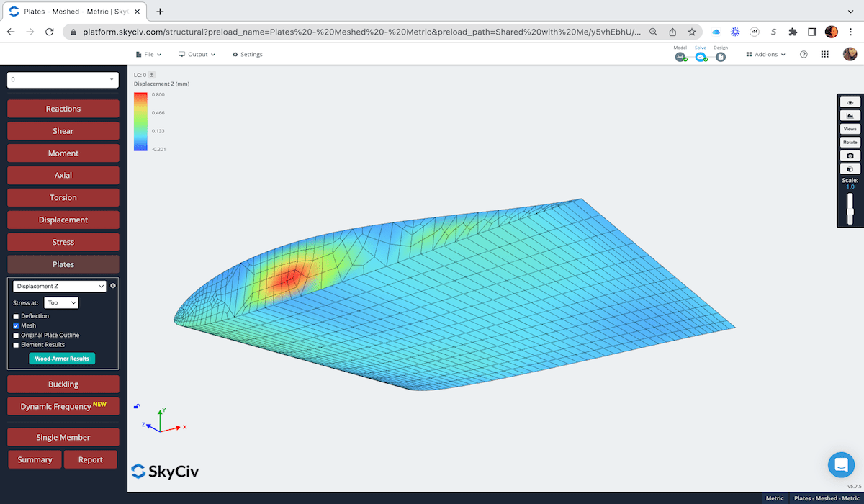Click the Solve cloud icon
This screenshot has width=864, height=504.
coord(701,55)
